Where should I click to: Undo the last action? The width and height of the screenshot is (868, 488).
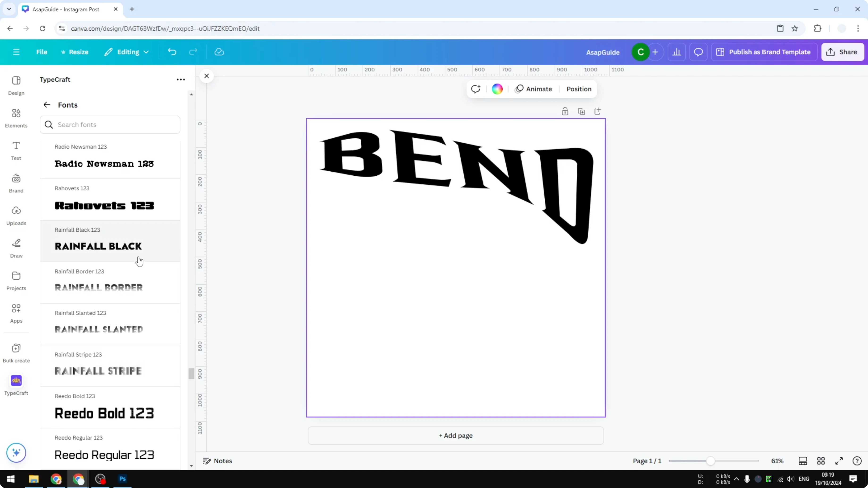coord(172,52)
